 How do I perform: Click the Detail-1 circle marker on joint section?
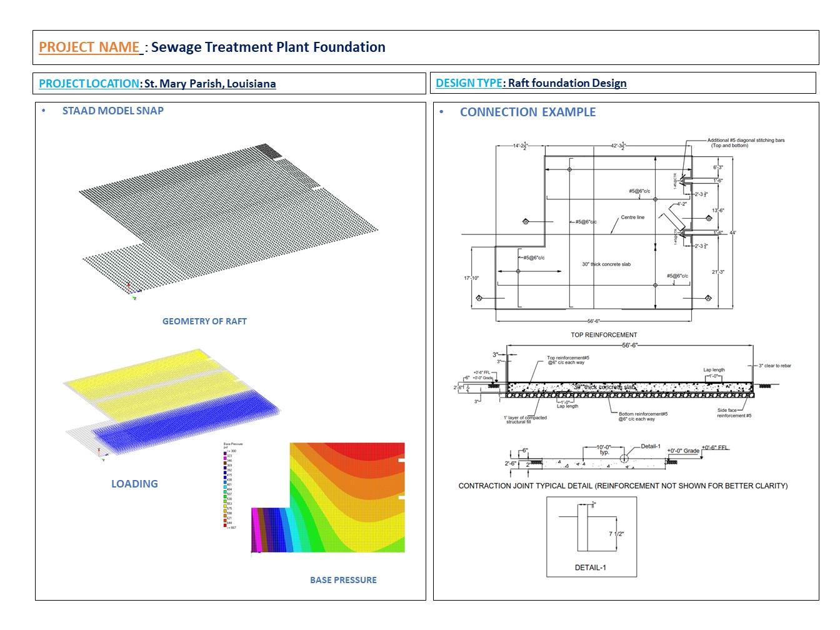[x=624, y=459]
